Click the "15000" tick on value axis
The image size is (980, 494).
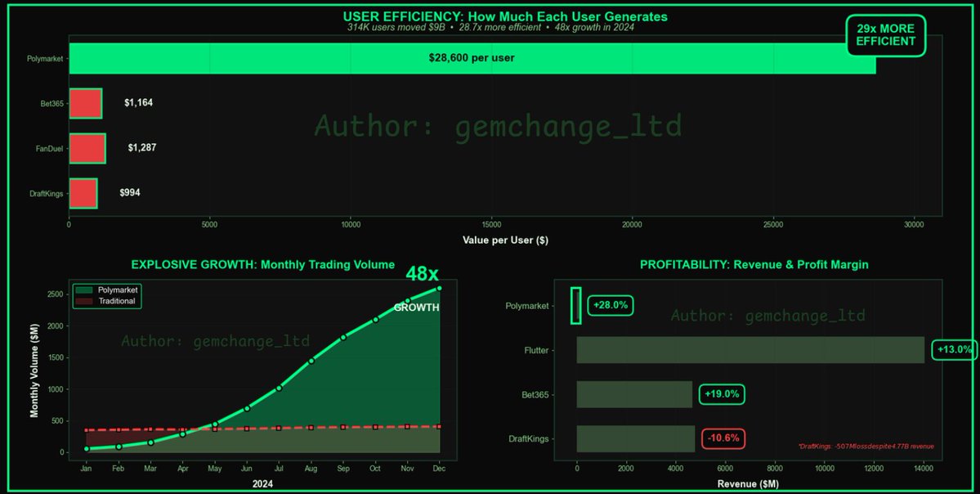pyautogui.click(x=491, y=225)
